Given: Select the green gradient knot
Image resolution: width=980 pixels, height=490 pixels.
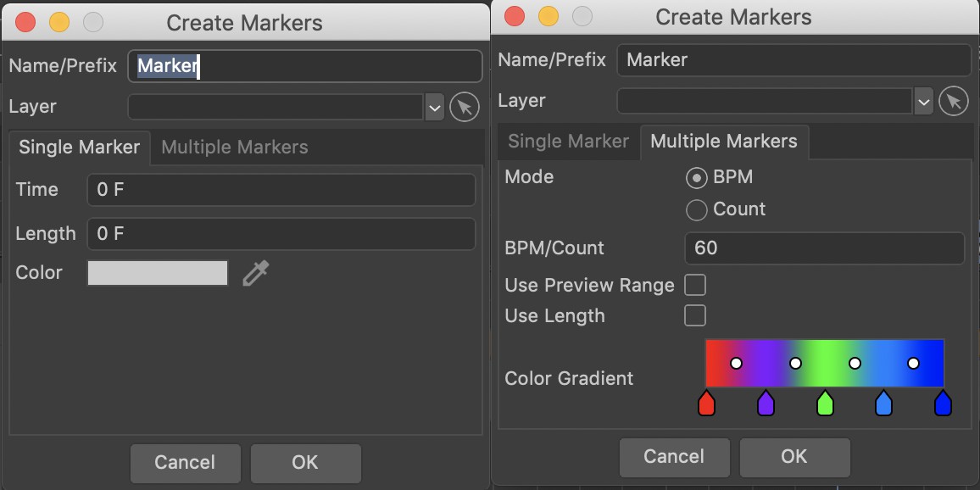Looking at the screenshot, I should 825,404.
